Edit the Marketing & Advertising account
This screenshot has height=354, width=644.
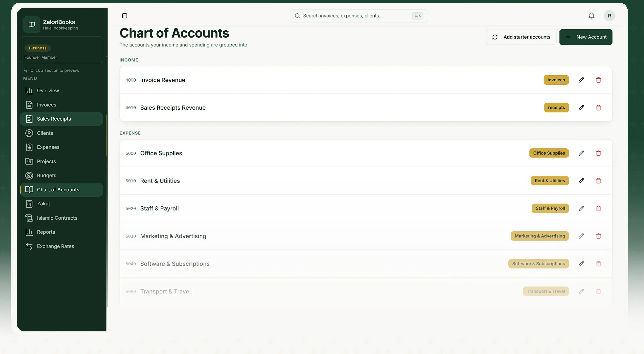point(581,236)
